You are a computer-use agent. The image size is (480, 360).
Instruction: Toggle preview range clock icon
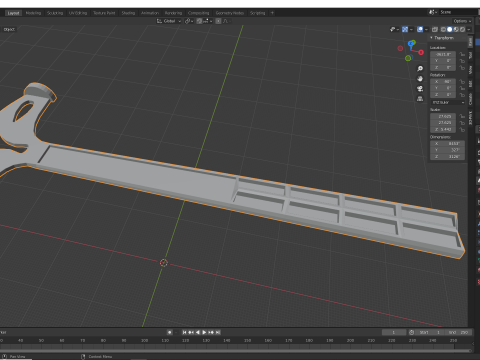tap(412, 332)
